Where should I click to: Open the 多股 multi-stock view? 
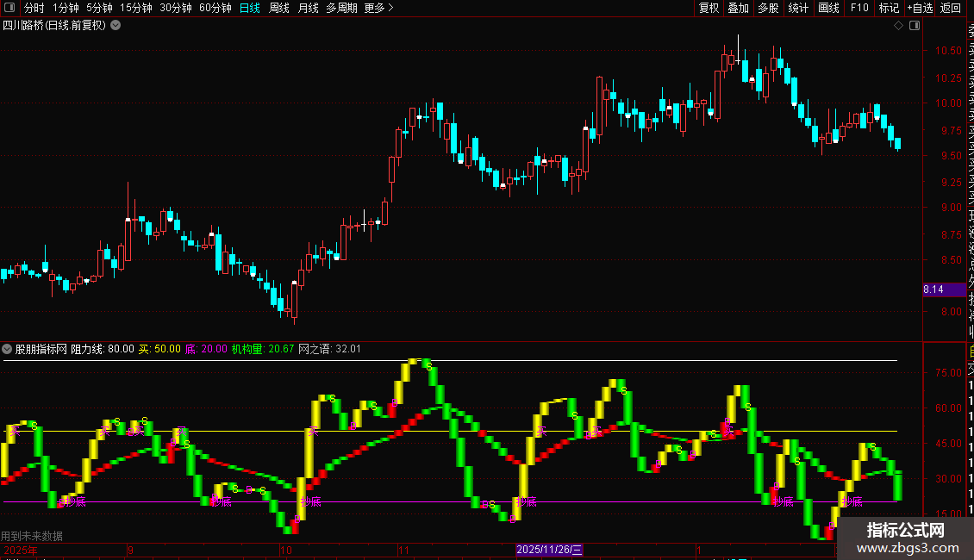pyautogui.click(x=768, y=8)
